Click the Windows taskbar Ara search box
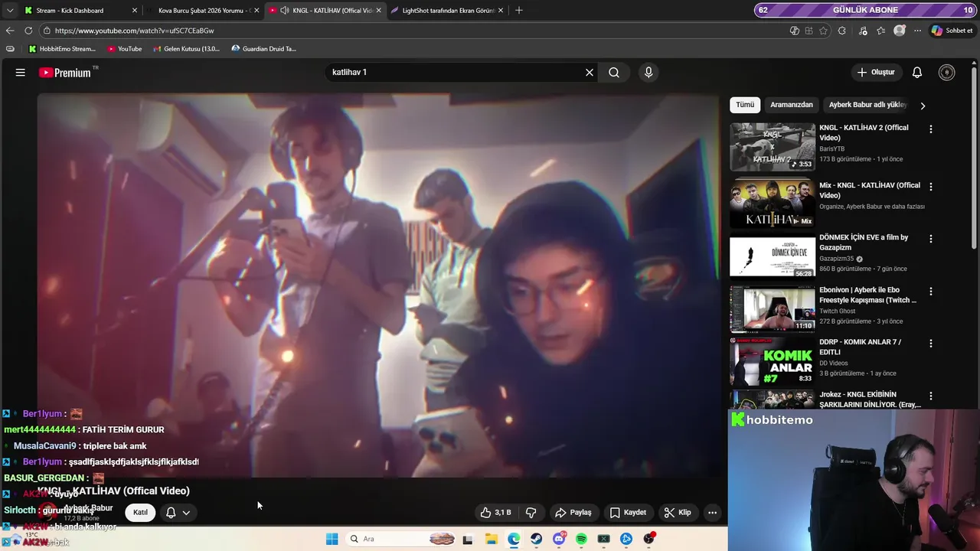 pyautogui.click(x=399, y=539)
